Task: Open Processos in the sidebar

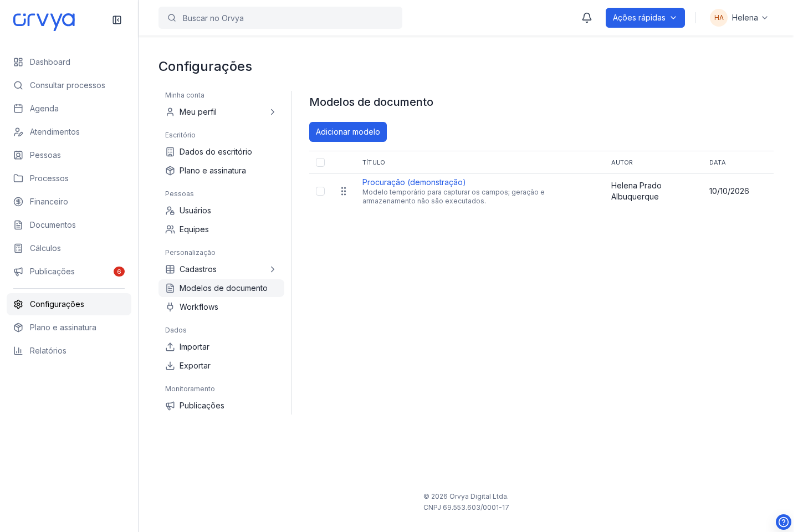Action: click(69, 178)
